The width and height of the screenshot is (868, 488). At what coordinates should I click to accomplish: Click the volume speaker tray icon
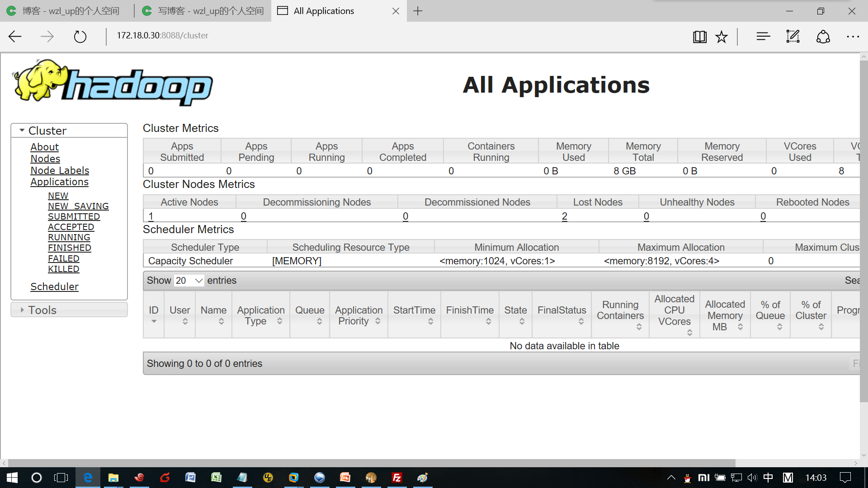point(752,478)
